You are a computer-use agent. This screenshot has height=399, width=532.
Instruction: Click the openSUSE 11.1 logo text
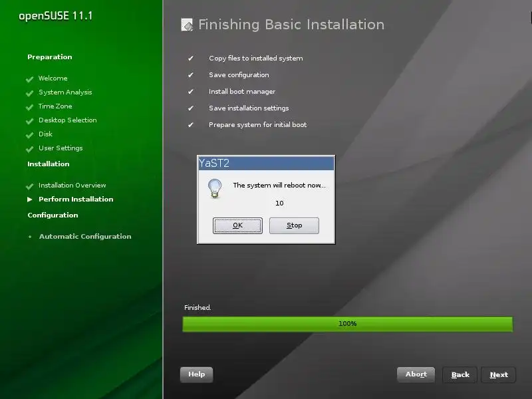click(55, 16)
